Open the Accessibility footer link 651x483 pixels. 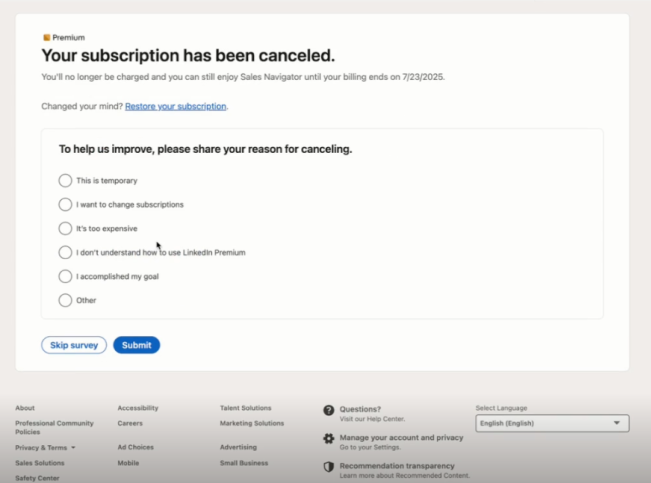click(137, 408)
